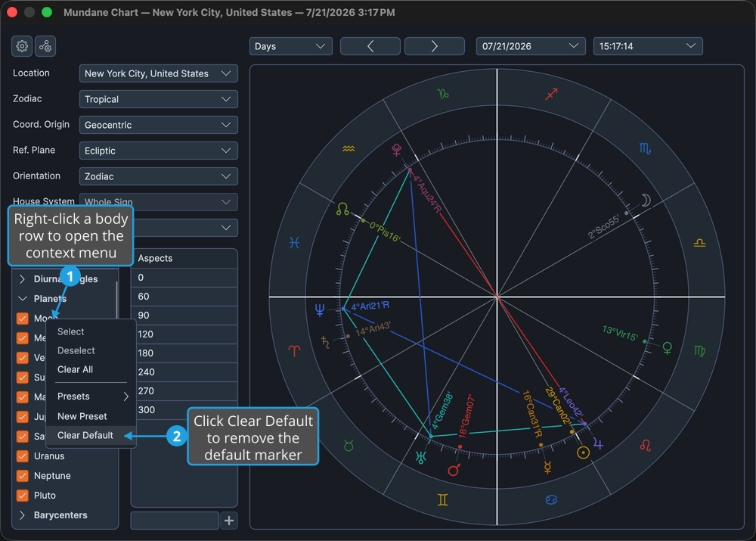Click the Aries sign symbol
This screenshot has height=541, width=756.
click(294, 351)
